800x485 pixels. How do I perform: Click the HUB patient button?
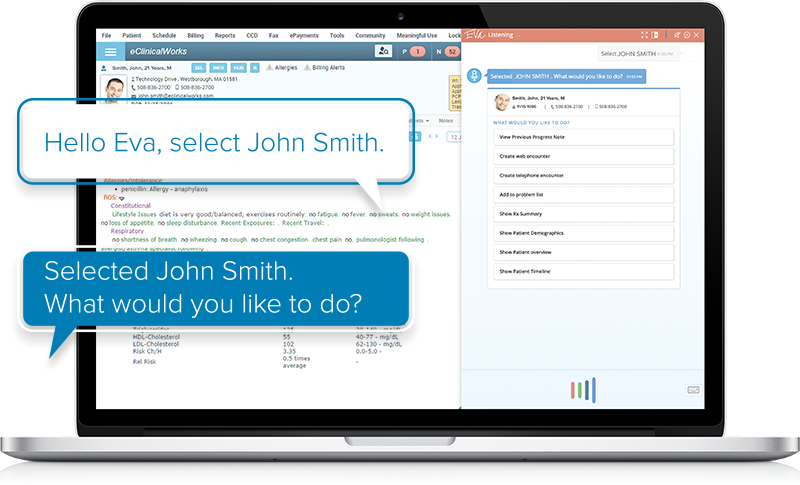point(238,68)
